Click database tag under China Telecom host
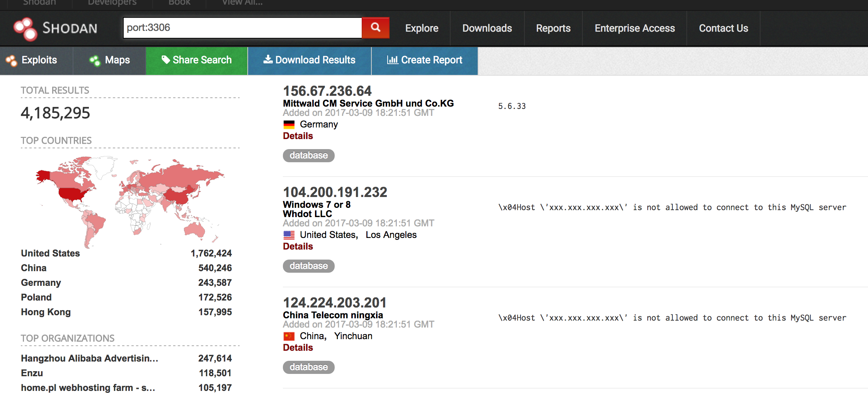The height and width of the screenshot is (394, 868). pyautogui.click(x=308, y=367)
